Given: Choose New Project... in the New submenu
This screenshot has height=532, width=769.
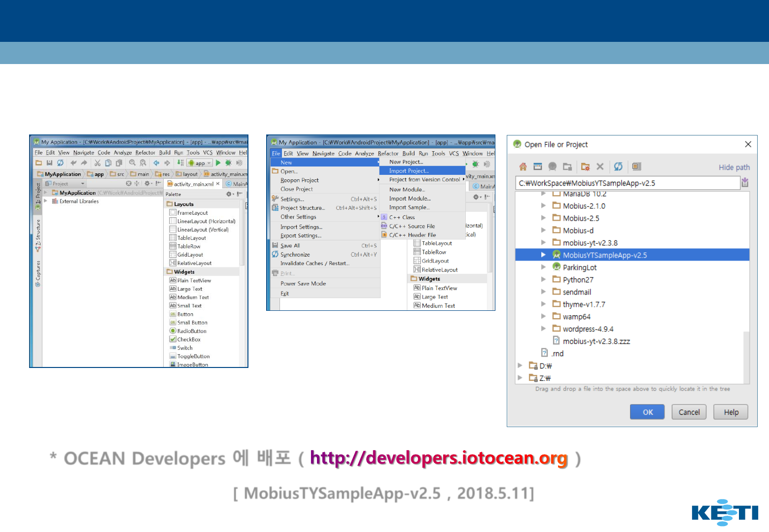Looking at the screenshot, I should coord(422,162).
